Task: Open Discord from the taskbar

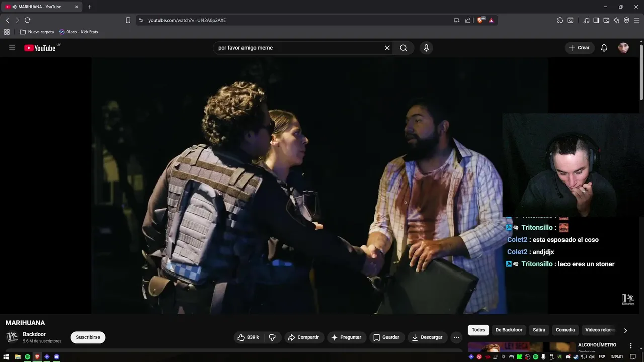Action: 56,357
